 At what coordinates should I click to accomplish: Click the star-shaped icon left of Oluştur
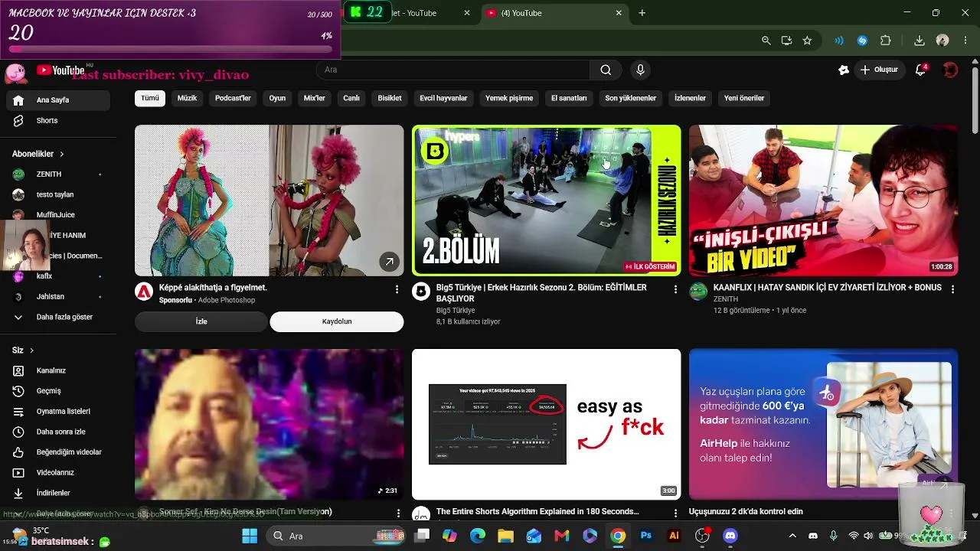pos(844,70)
